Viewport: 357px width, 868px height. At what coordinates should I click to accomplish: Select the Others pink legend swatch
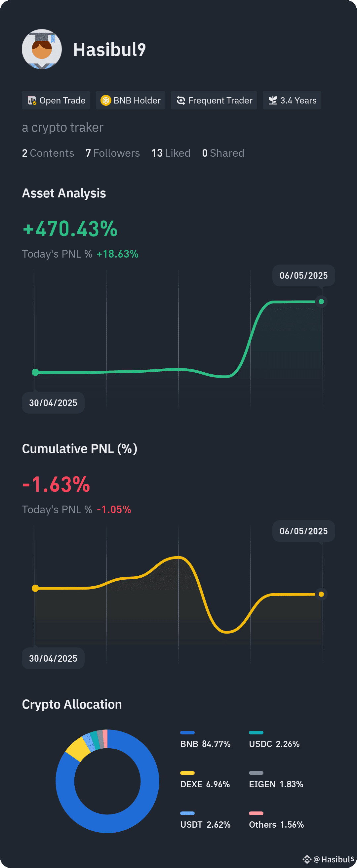pos(256,813)
